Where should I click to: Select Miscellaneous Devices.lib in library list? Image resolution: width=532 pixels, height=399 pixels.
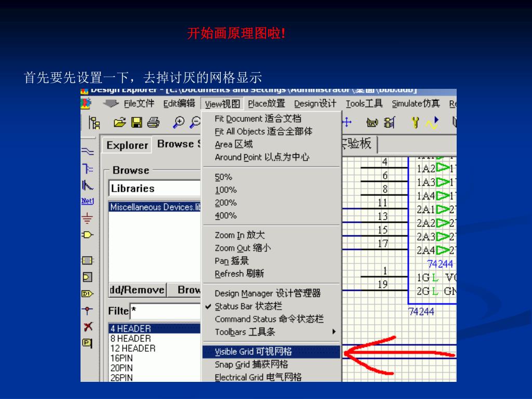click(155, 207)
